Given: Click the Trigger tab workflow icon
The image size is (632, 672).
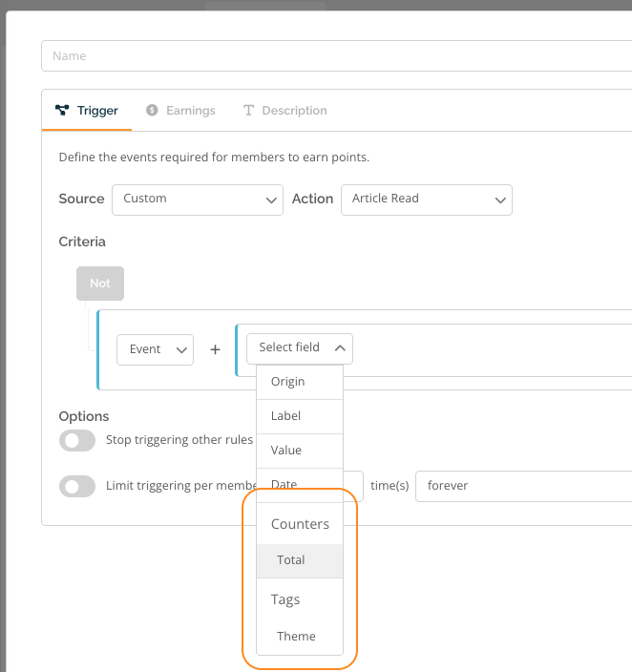Looking at the screenshot, I should click(62, 110).
